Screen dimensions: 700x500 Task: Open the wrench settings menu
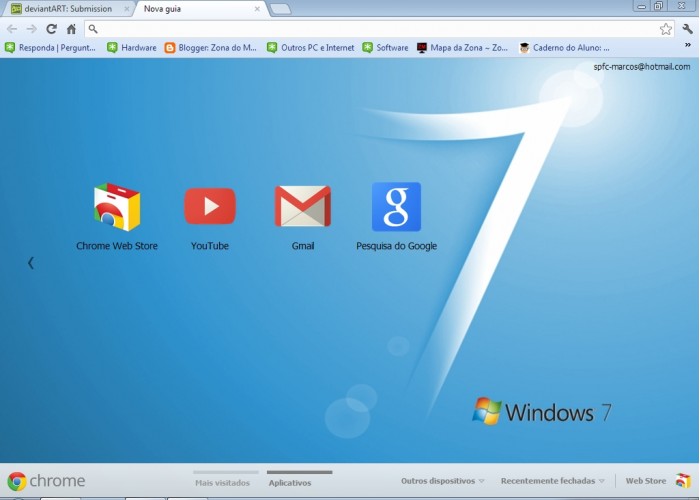pyautogui.click(x=688, y=29)
